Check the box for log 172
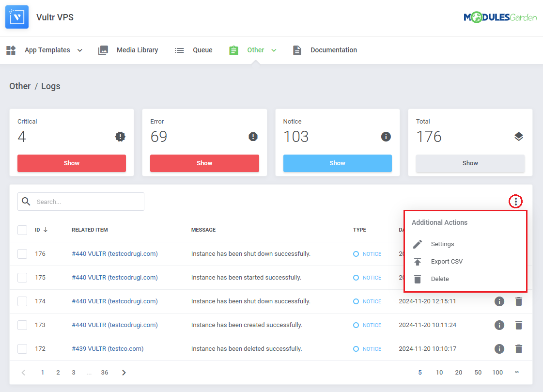This screenshot has width=543, height=392. click(22, 349)
